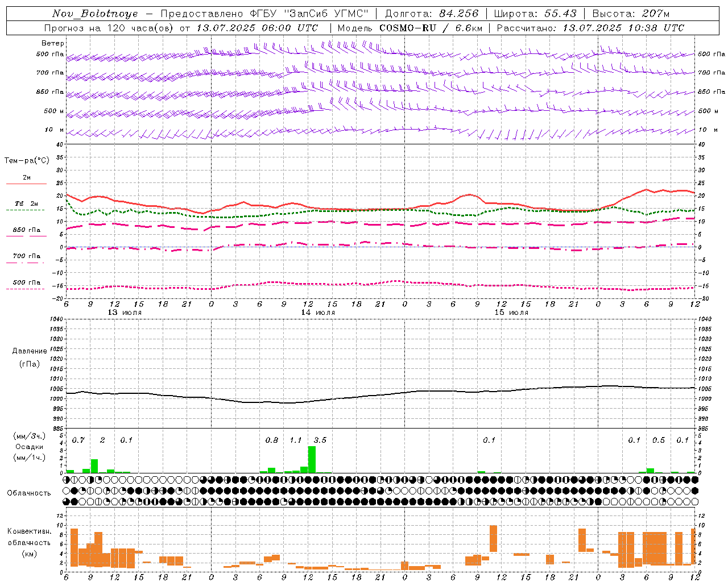Click the "0.5" precipitation amount value
The height and width of the screenshot is (582, 728).
(x=659, y=440)
